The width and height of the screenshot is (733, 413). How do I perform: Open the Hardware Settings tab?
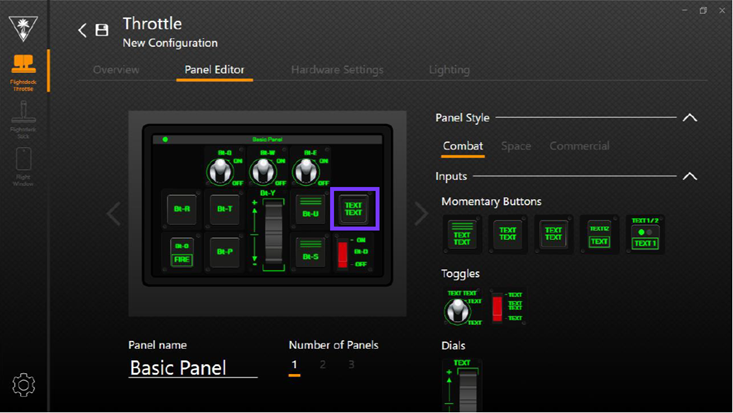coord(337,70)
